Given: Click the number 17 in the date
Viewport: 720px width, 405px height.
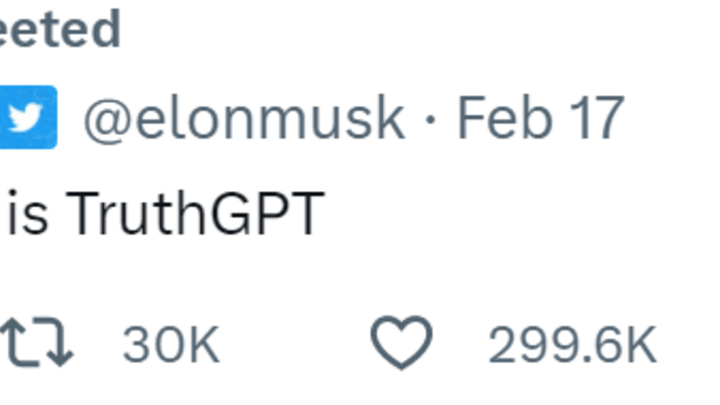Looking at the screenshot, I should click(597, 117).
